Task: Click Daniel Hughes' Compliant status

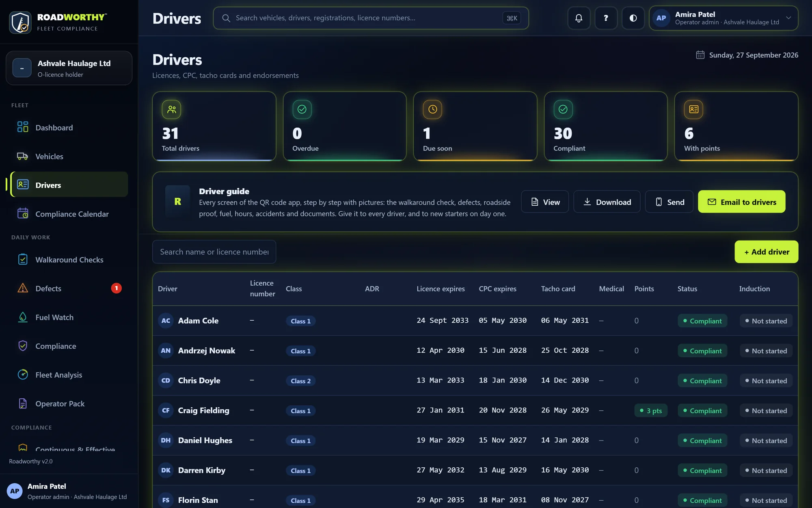Action: coord(702,441)
